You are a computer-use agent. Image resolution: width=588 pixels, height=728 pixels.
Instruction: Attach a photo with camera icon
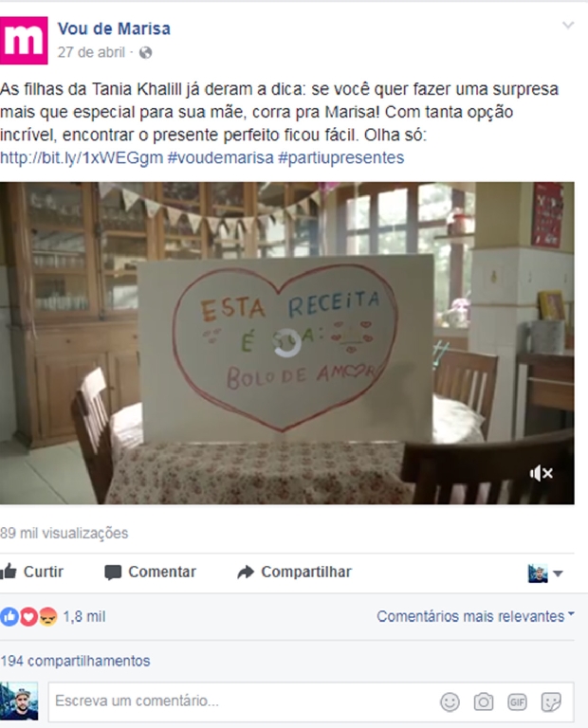[484, 702]
